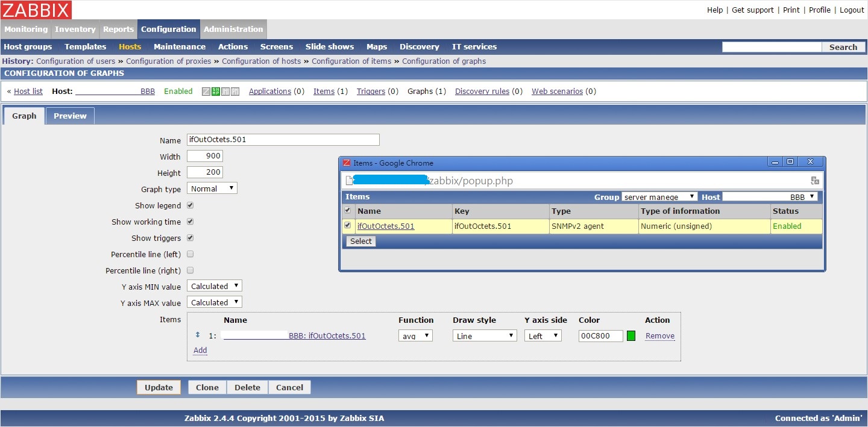Click the blue reorder arrows on item 1
The image size is (868, 427).
coord(198,335)
